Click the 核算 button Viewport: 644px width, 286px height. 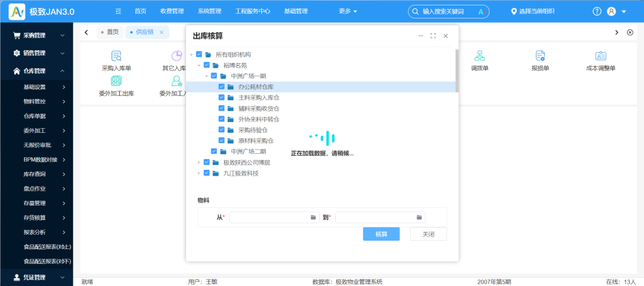pyautogui.click(x=381, y=234)
